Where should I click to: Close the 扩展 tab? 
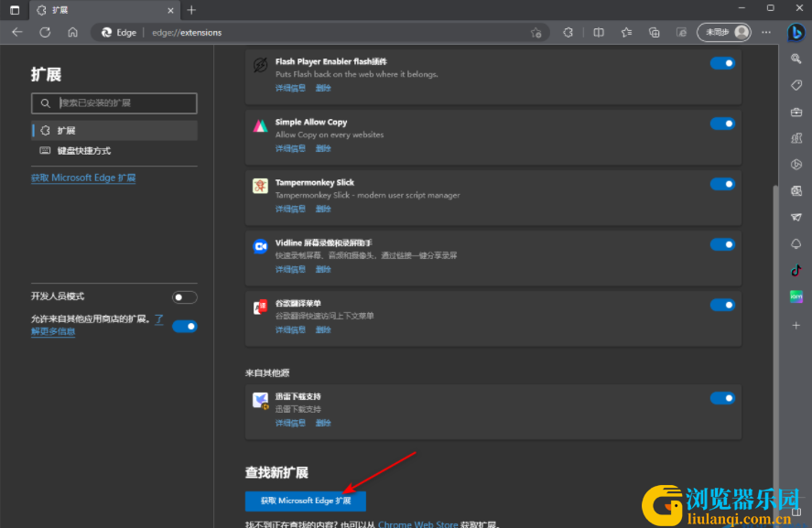click(170, 10)
